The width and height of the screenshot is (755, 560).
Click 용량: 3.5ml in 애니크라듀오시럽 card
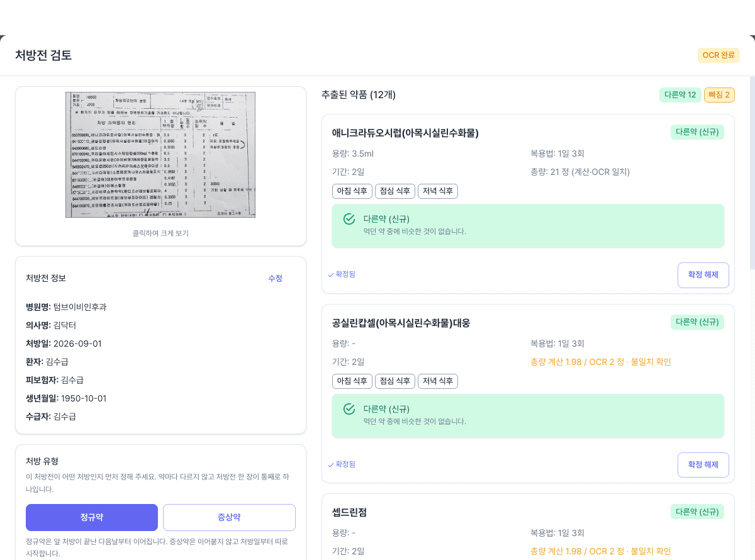coord(353,154)
